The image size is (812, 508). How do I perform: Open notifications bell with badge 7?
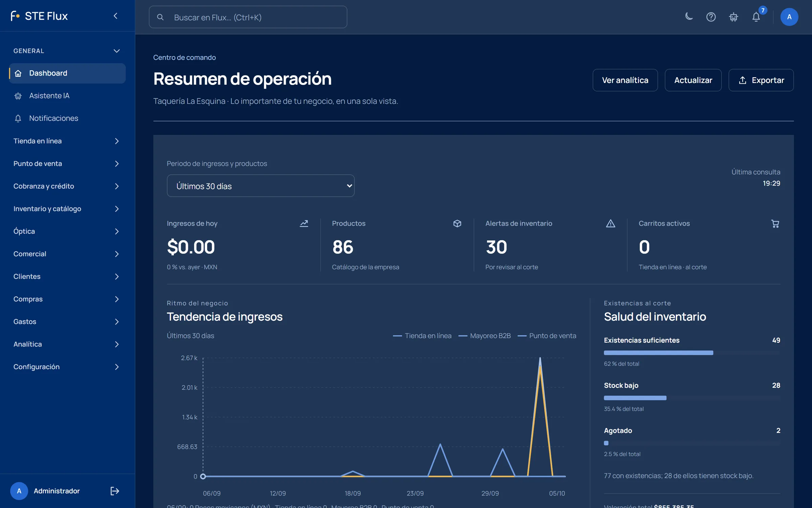pyautogui.click(x=756, y=17)
